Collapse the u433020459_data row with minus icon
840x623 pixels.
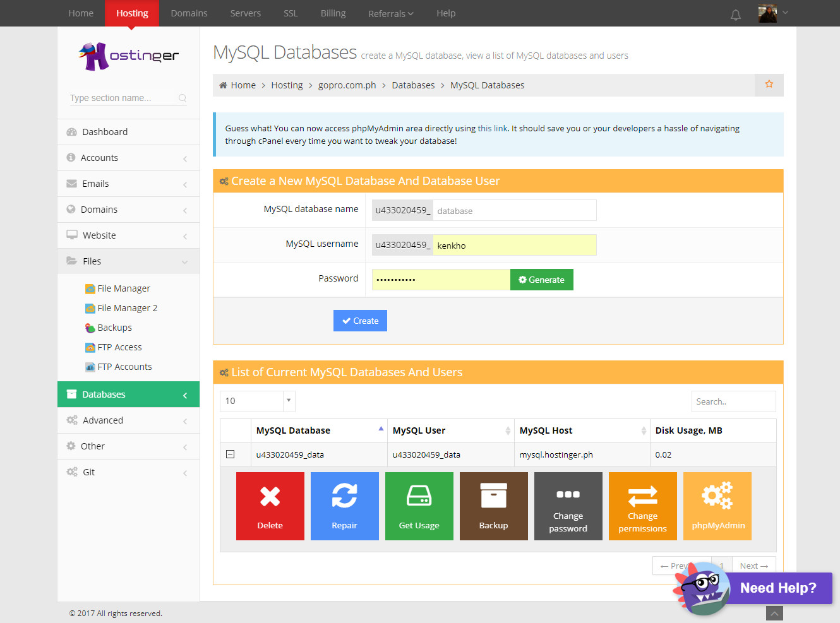pyautogui.click(x=230, y=454)
